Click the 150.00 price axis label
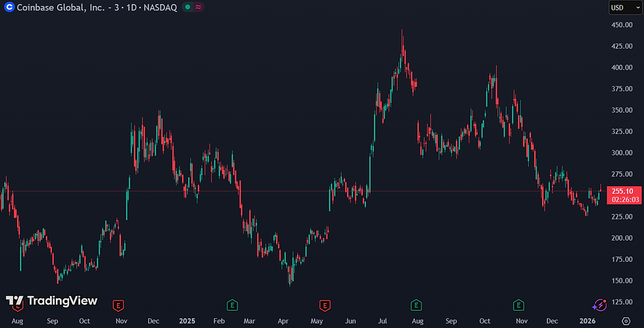This screenshot has width=644, height=328. 622,281
